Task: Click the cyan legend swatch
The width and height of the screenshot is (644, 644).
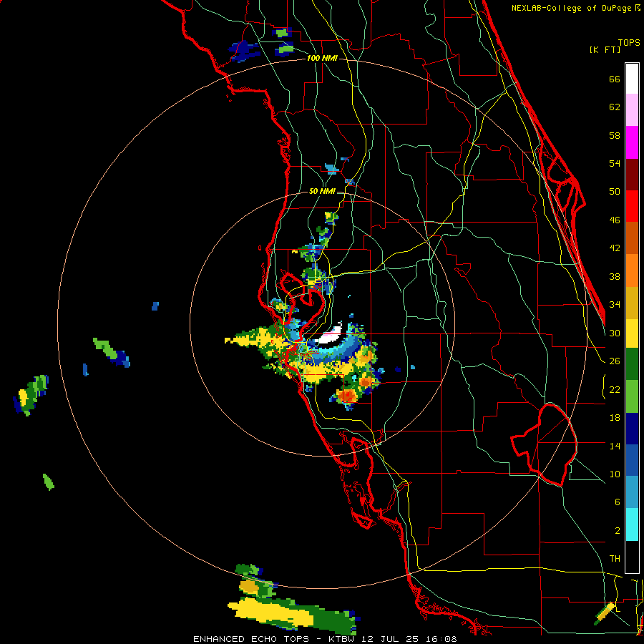Action: coord(632,525)
